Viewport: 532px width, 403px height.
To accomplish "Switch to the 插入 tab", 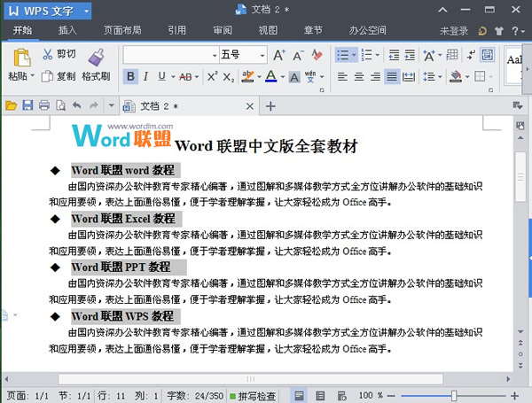I will point(67,30).
